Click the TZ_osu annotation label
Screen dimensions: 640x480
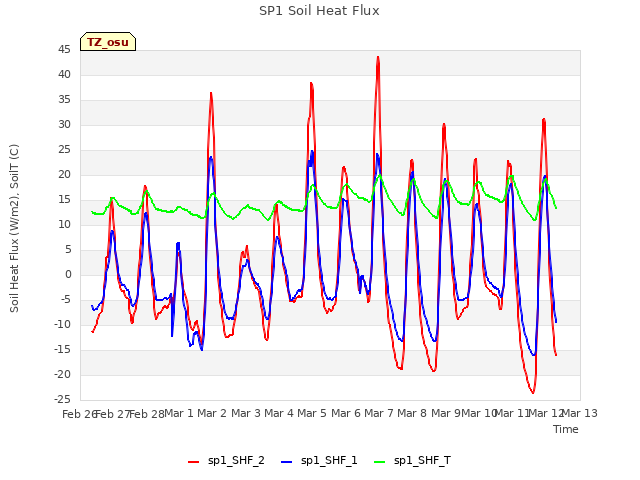click(x=108, y=42)
